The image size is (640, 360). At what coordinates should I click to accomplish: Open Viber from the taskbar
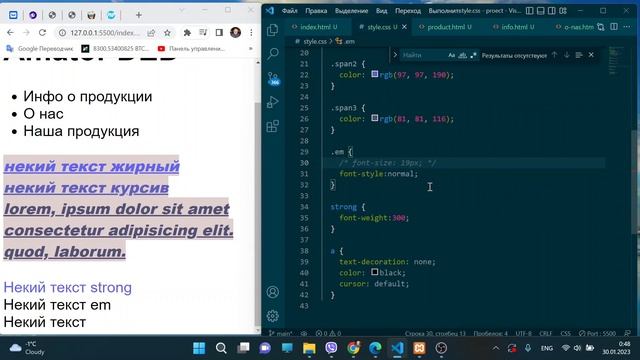click(331, 348)
